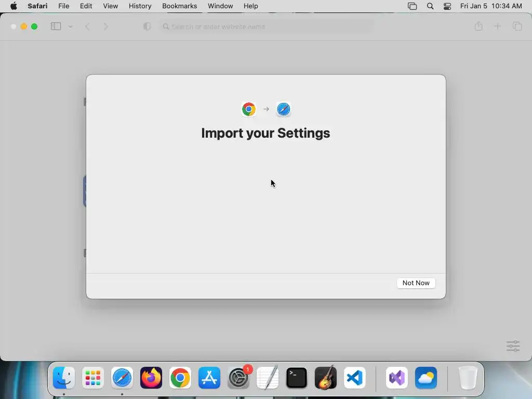Click the Share toolbar icon

point(478,26)
